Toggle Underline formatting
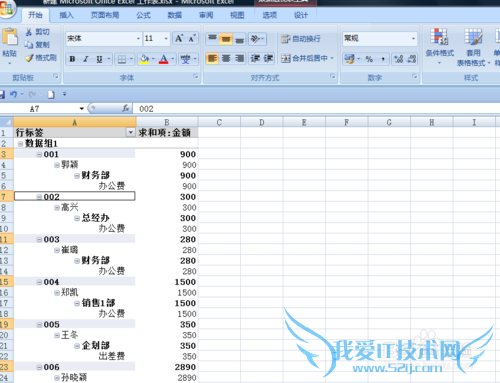 click(99, 59)
